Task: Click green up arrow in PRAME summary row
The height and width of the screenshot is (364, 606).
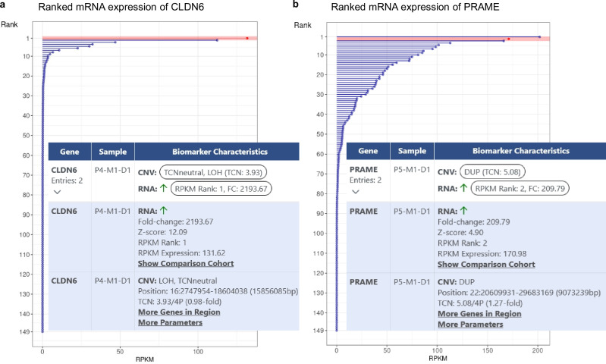Action: point(463,188)
